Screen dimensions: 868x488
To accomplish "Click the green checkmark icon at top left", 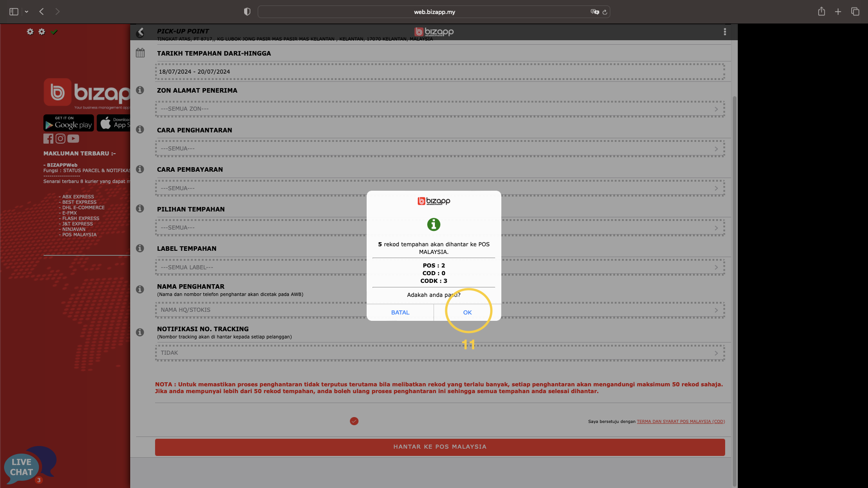I will (54, 32).
